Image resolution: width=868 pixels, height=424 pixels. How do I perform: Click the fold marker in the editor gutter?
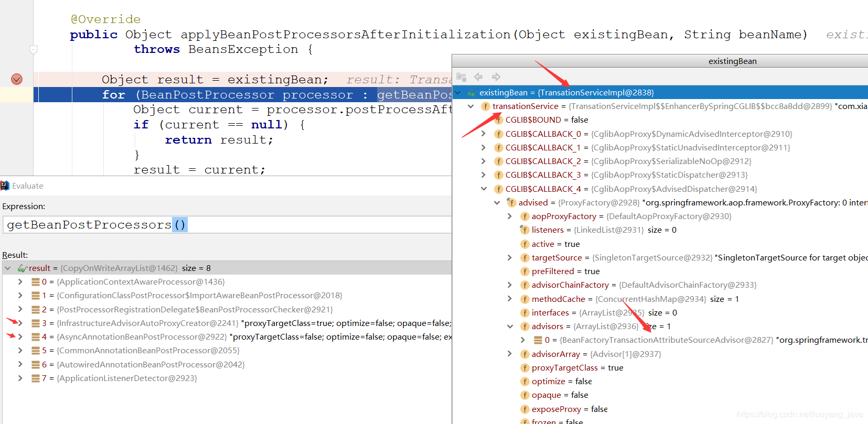coord(34,50)
